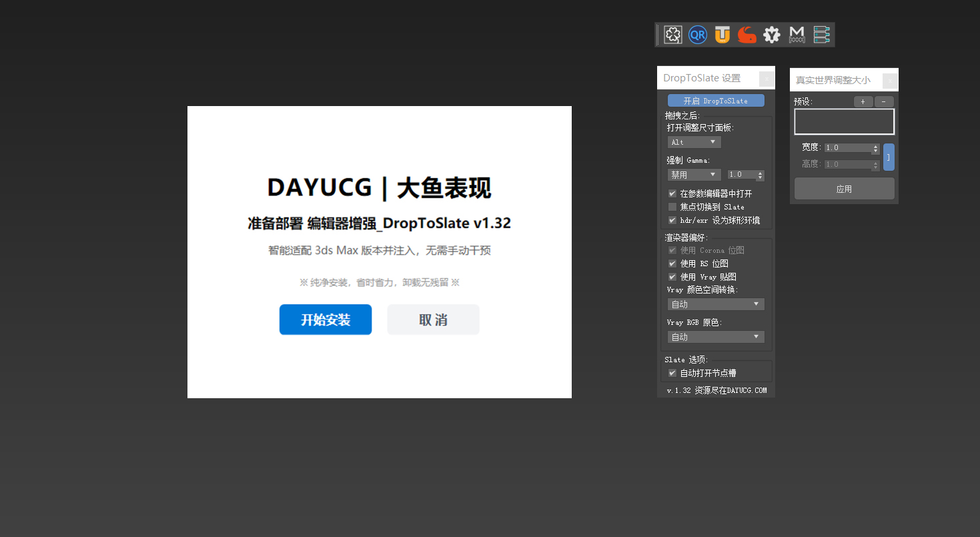The image size is (980, 537).
Task: Close the DropToSlate 设置 panel
Action: 767,79
